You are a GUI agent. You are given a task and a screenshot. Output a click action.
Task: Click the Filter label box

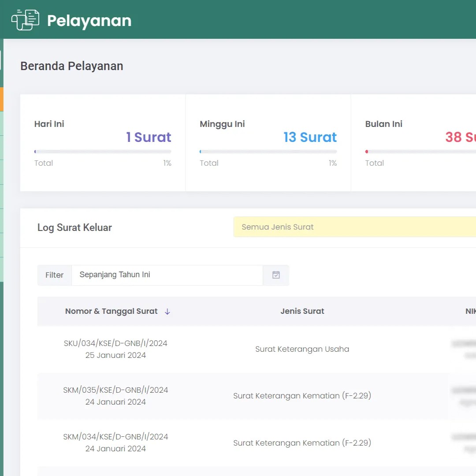pyautogui.click(x=55, y=275)
